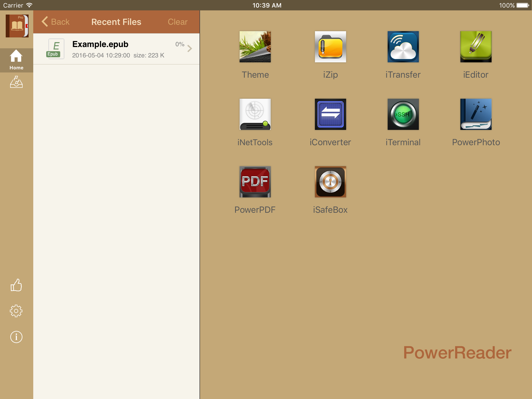
Task: Go to the Home tab in sidebar
Action: 16,60
